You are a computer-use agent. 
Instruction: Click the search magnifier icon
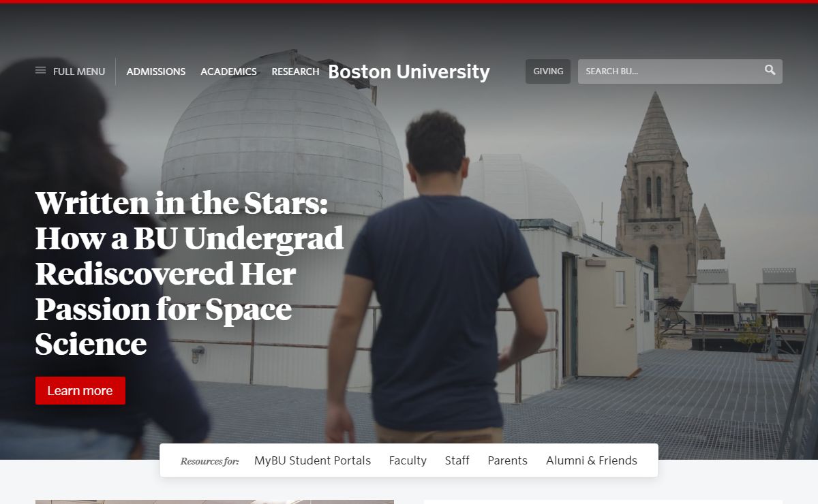tap(770, 70)
